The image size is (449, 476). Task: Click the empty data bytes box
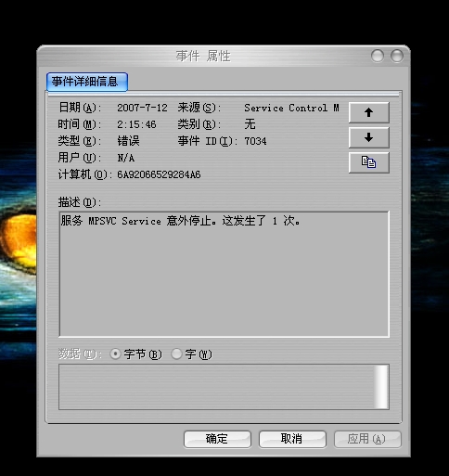(216, 387)
